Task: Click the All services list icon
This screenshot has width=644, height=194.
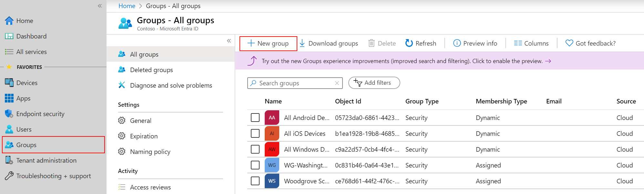Action: click(9, 52)
